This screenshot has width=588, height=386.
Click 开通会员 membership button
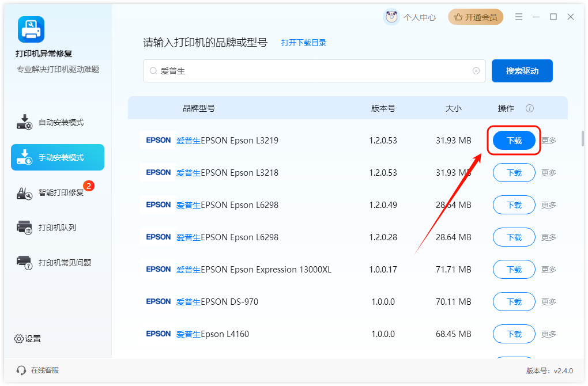476,17
